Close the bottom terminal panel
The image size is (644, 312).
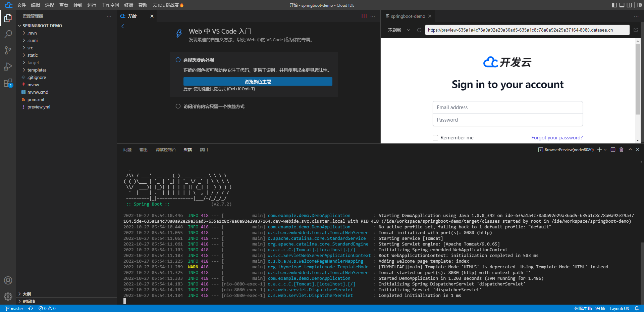click(x=638, y=149)
